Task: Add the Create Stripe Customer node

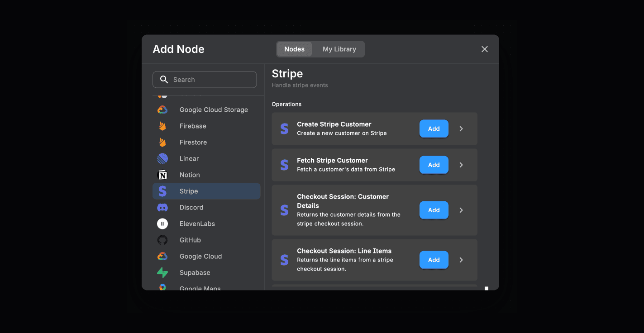Action: 434,129
